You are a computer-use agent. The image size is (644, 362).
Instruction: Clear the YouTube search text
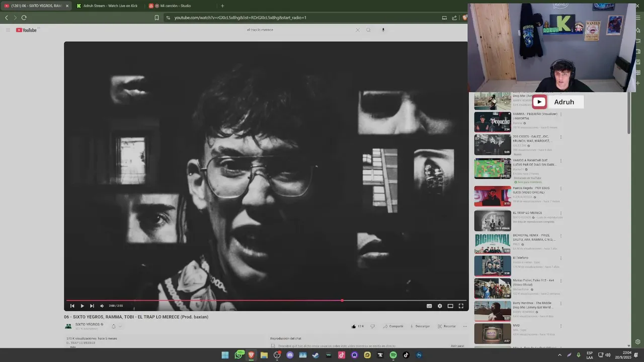(x=358, y=30)
